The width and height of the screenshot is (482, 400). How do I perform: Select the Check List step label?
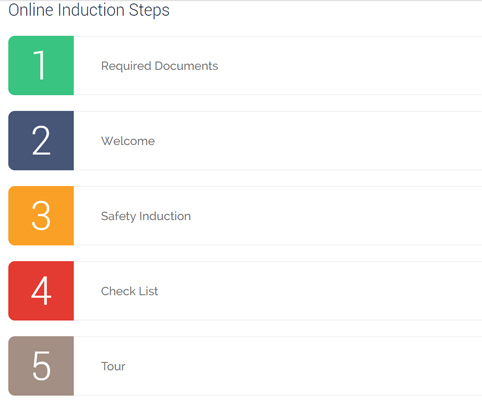pyautogui.click(x=129, y=291)
